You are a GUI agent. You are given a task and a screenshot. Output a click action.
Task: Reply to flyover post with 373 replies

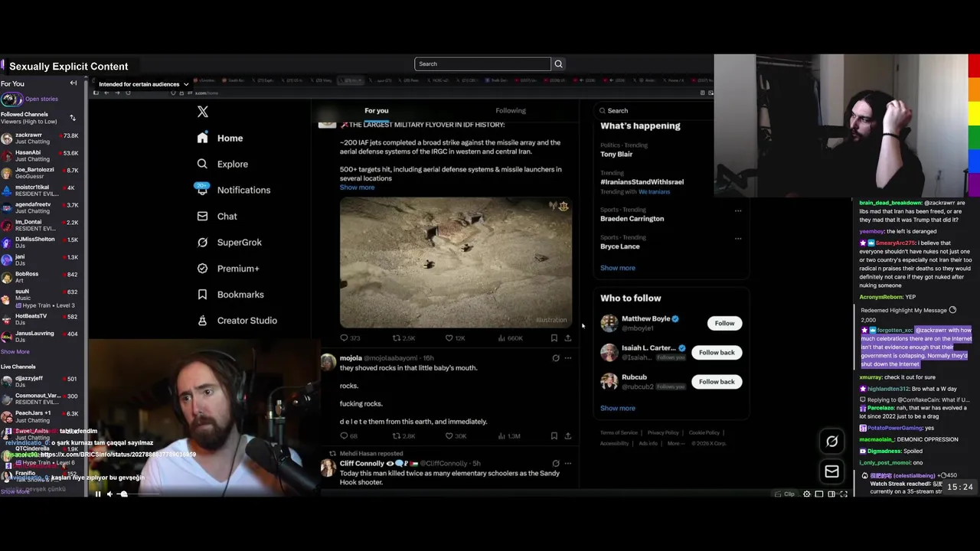pos(350,338)
